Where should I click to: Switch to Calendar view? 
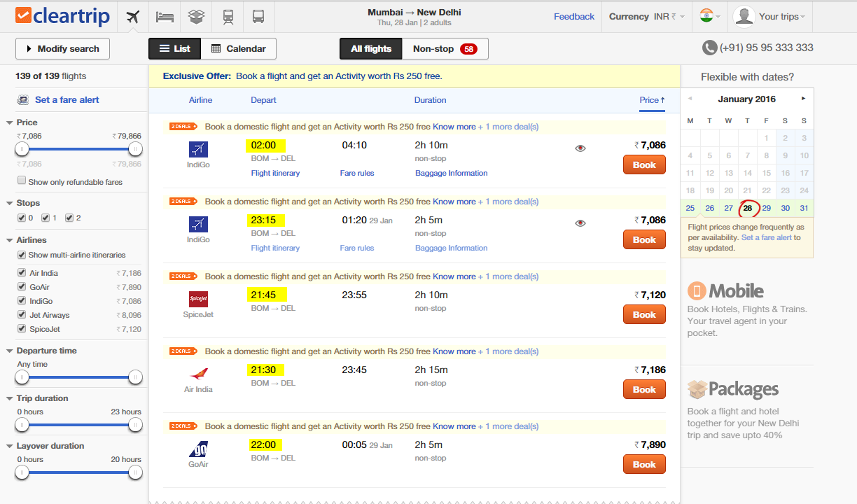click(239, 48)
